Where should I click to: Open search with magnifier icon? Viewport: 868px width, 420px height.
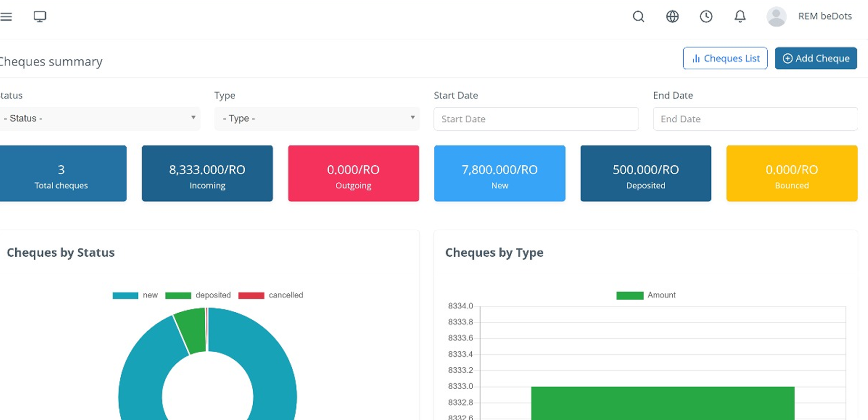[x=639, y=17]
